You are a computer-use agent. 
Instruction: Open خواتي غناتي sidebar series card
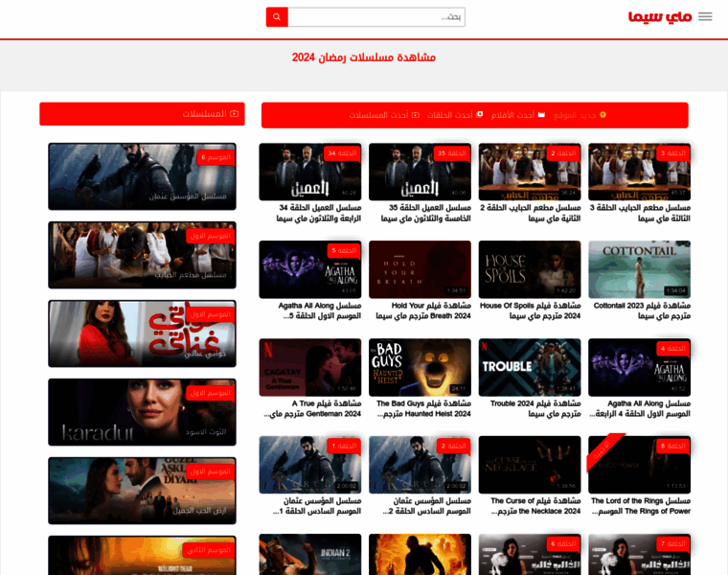pos(142,333)
